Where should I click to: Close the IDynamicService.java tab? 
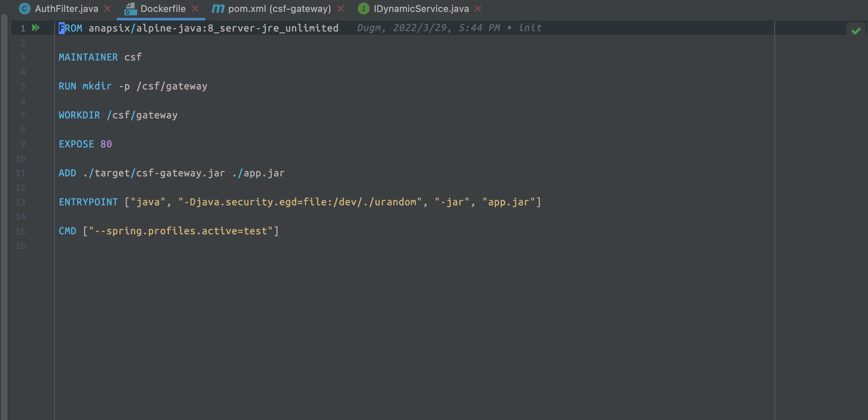[x=478, y=9]
